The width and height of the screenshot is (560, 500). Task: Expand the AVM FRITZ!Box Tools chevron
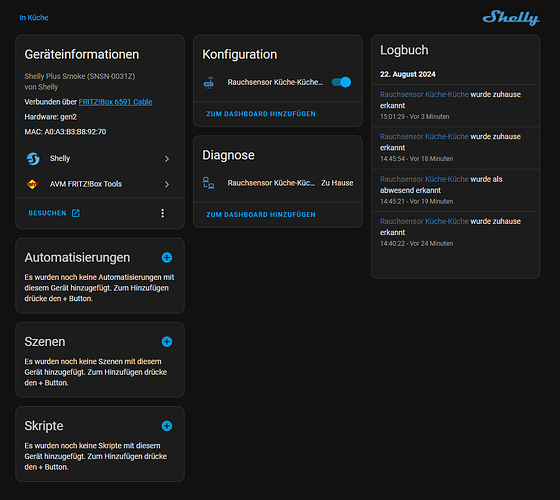167,184
